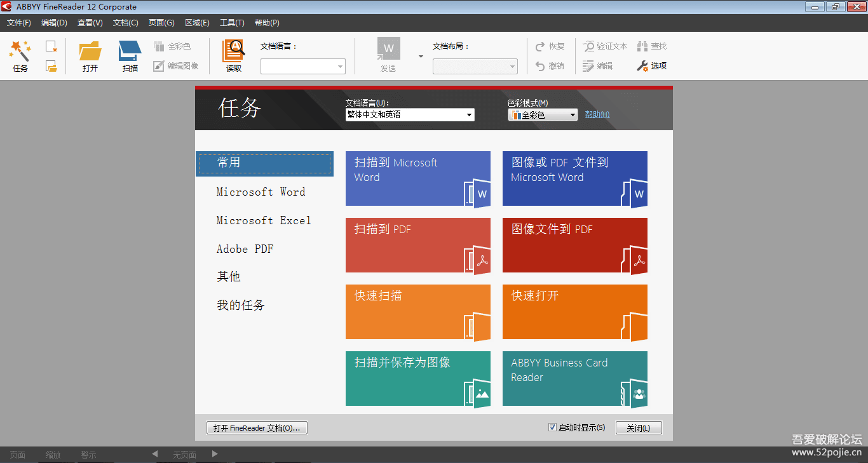The height and width of the screenshot is (463, 868).
Task: Click the ABBYY Business Card Reader tile
Action: click(x=575, y=379)
